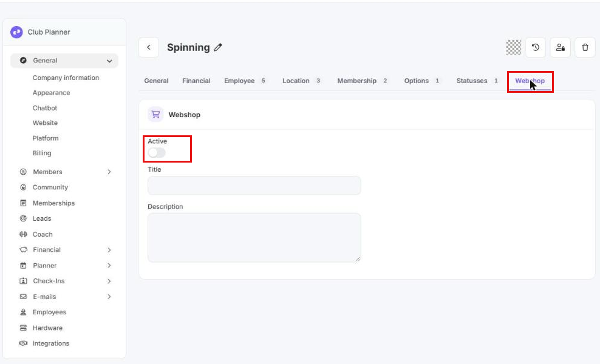Click the checkered color swatch
This screenshot has width=600, height=364.
514,47
